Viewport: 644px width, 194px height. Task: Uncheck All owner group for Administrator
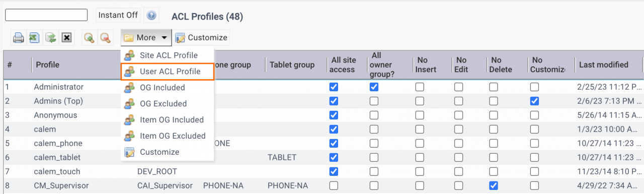pos(374,87)
